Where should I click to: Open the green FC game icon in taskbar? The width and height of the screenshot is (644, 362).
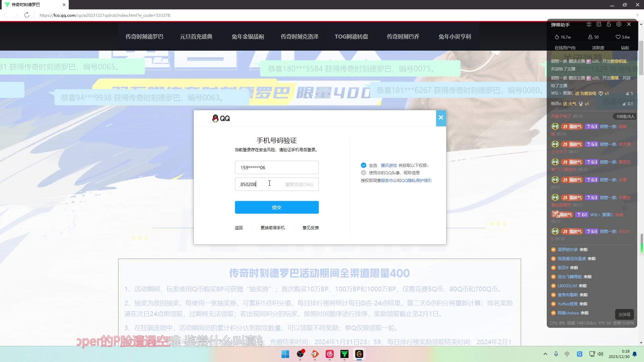344,354
